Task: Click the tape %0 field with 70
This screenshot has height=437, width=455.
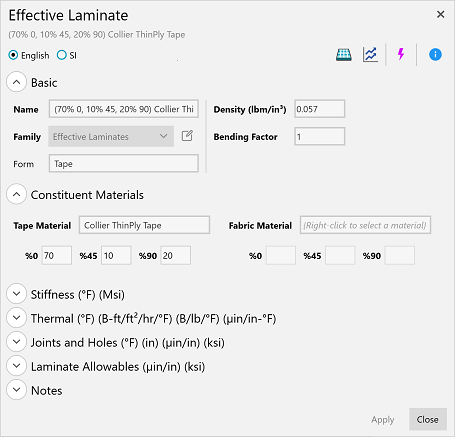Action: click(57, 255)
